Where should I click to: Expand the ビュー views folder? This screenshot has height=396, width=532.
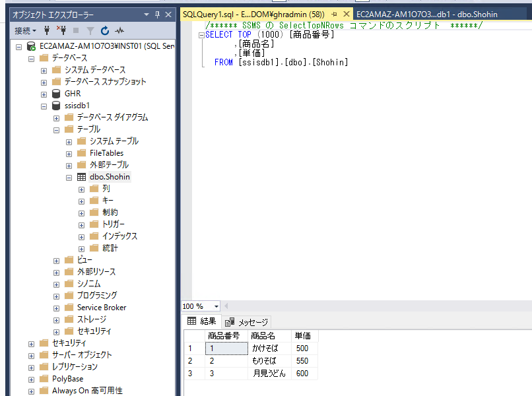(56, 261)
